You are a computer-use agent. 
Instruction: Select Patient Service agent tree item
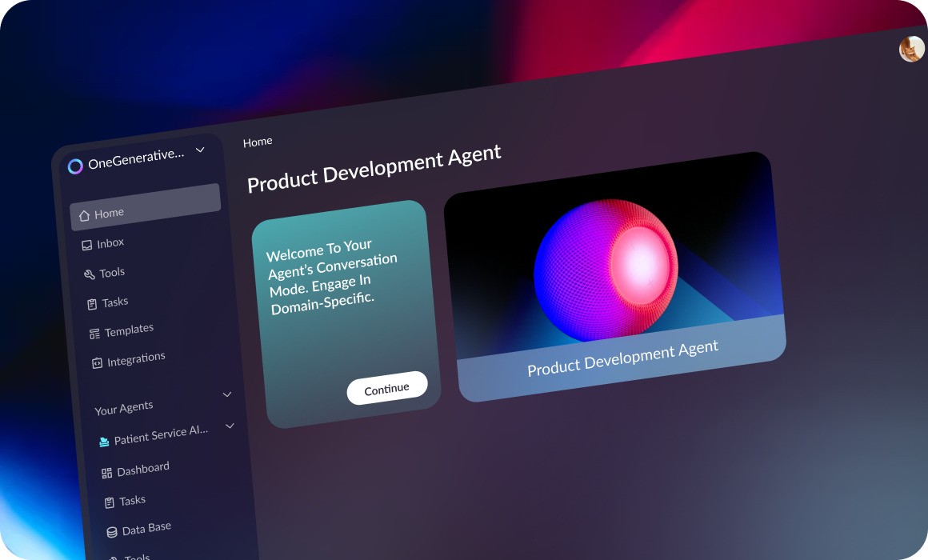click(x=161, y=435)
